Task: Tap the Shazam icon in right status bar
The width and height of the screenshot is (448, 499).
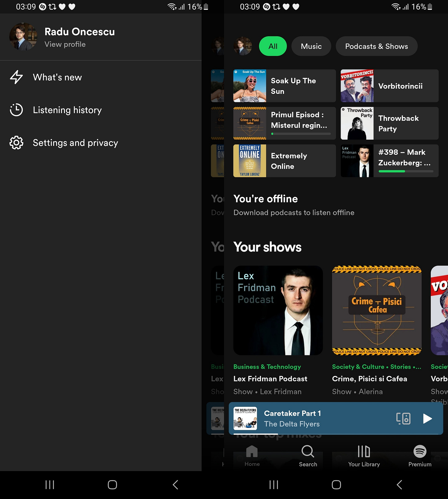Action: [267, 7]
